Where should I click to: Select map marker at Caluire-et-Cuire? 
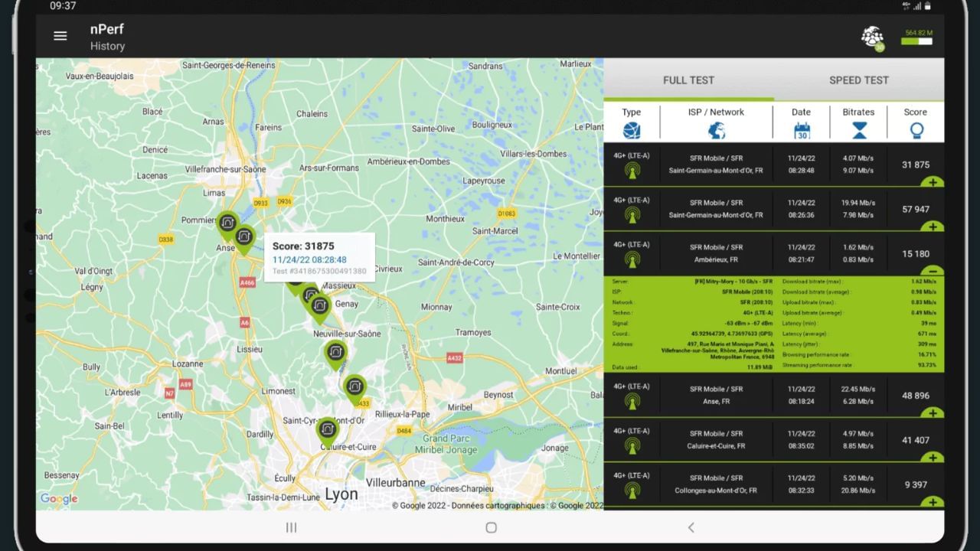coord(328,431)
